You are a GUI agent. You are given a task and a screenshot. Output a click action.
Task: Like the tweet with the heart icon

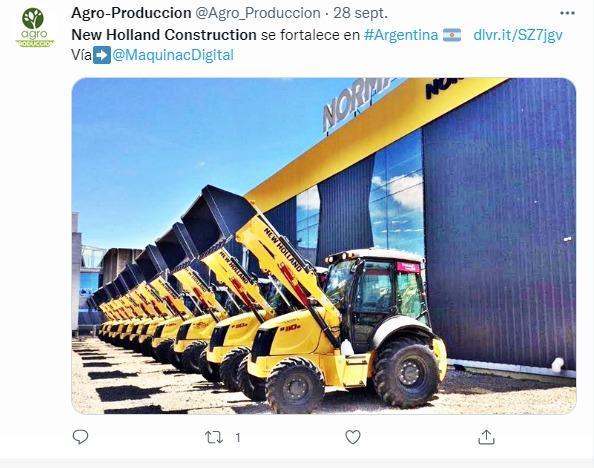353,437
